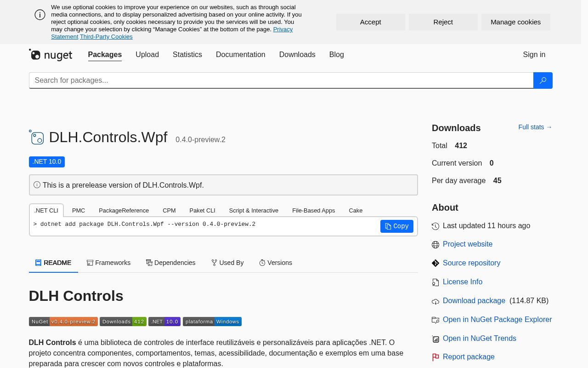
Task: Open in NuGet Trends link
Action: point(480,339)
